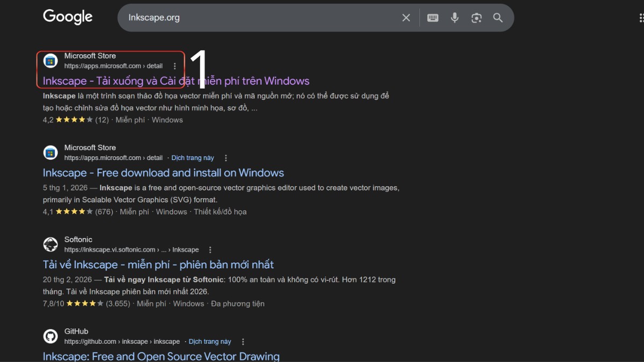Start voice search with the microphone icon

pyautogui.click(x=455, y=17)
